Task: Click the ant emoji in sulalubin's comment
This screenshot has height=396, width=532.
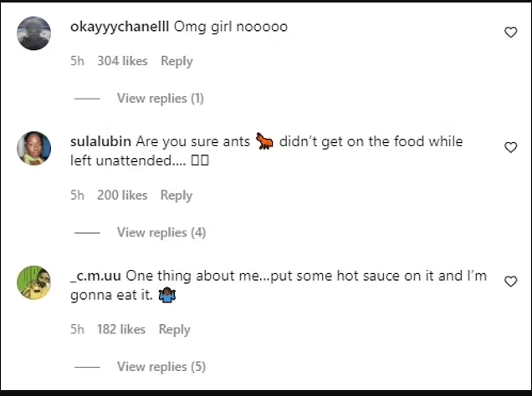Action: pyautogui.click(x=264, y=142)
